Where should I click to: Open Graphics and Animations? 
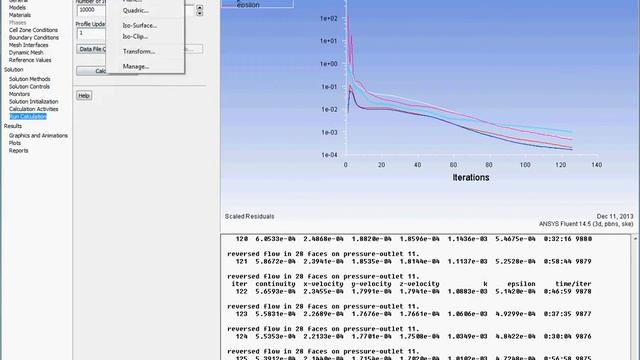point(38,136)
